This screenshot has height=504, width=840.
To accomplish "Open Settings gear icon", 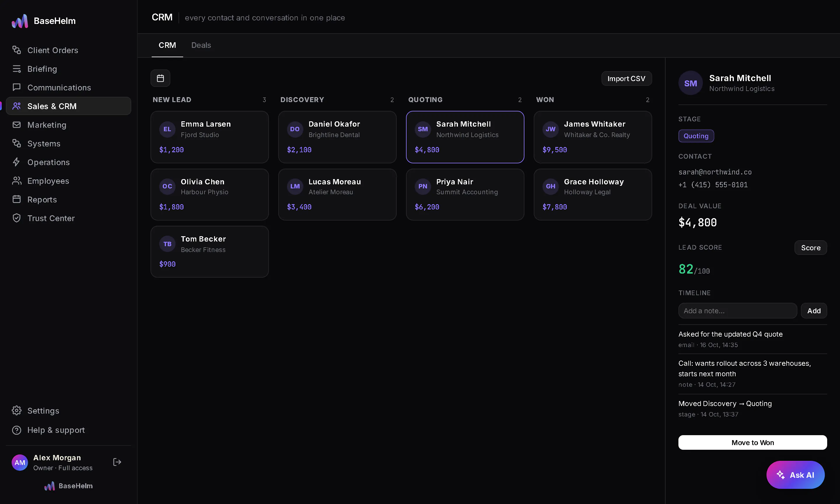I will [16, 411].
